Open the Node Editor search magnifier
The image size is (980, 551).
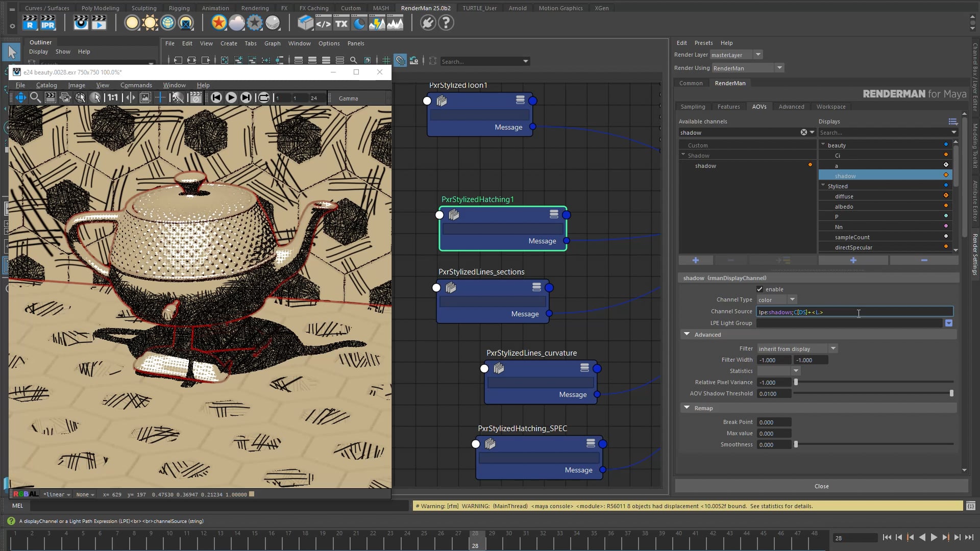click(x=354, y=60)
